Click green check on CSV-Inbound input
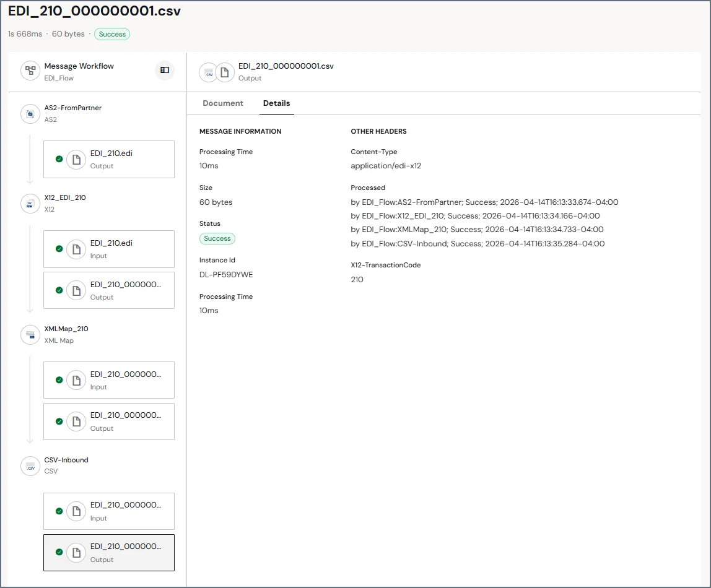The width and height of the screenshot is (711, 588). [x=59, y=511]
